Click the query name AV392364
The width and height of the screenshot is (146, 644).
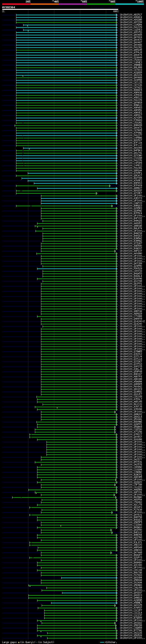click(8, 7)
